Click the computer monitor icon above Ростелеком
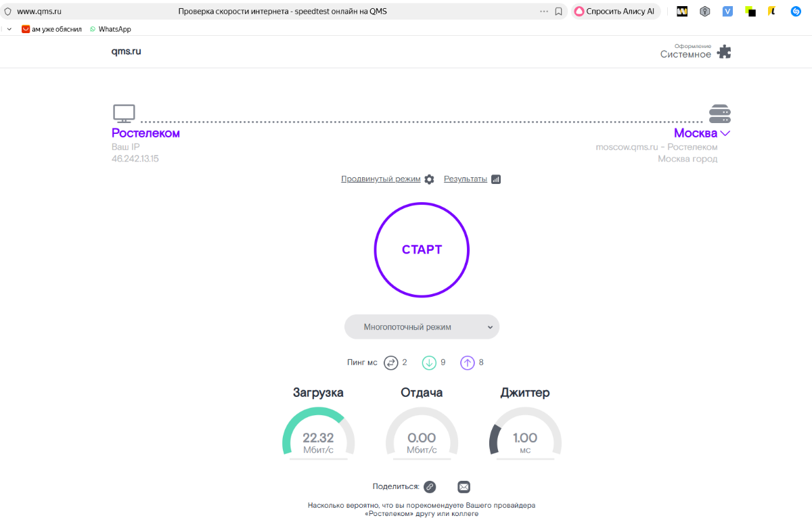812x518 pixels. pyautogui.click(x=124, y=114)
